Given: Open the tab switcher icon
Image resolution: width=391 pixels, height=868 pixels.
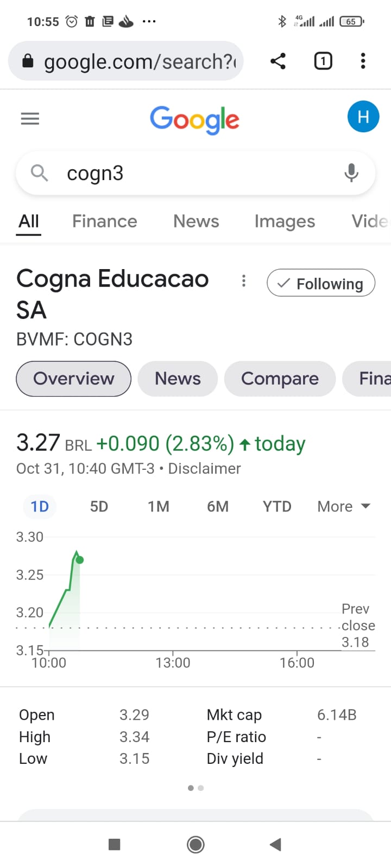Looking at the screenshot, I should [323, 61].
